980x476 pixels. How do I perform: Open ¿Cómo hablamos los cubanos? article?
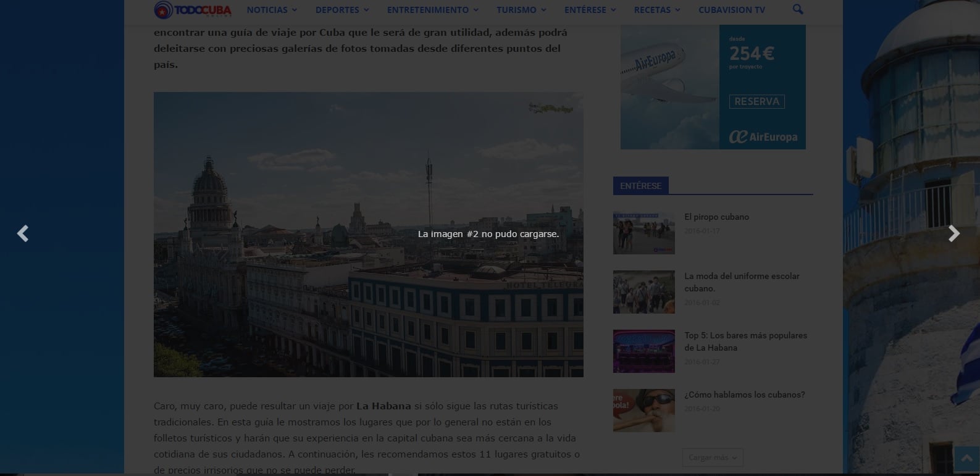click(x=744, y=395)
